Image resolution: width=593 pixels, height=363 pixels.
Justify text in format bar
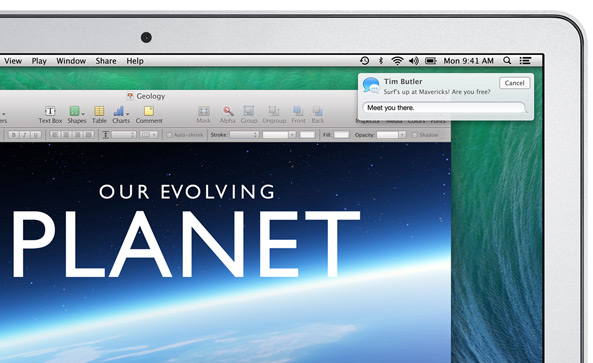[89, 135]
